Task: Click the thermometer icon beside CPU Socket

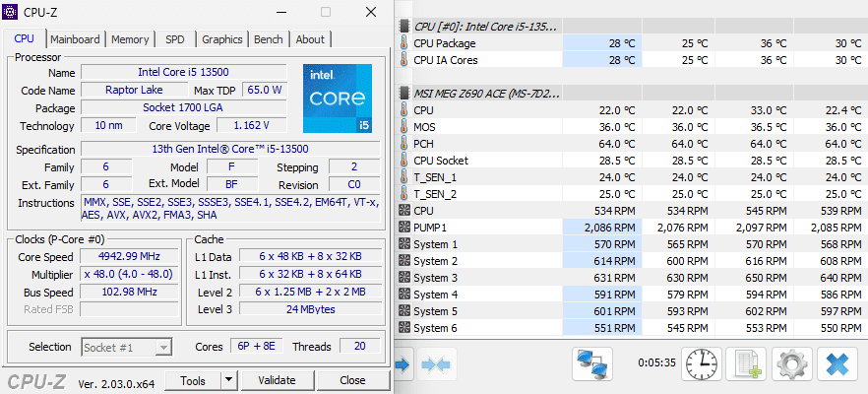Action: tap(403, 161)
